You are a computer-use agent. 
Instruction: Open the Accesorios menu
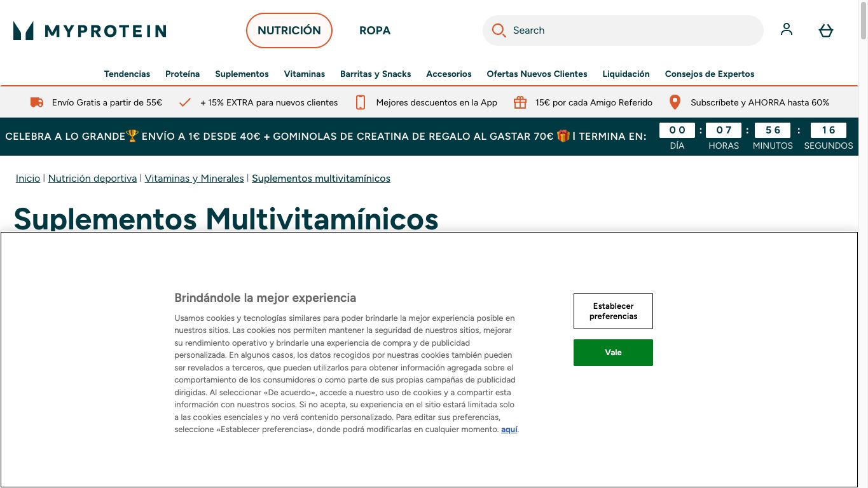tap(449, 74)
